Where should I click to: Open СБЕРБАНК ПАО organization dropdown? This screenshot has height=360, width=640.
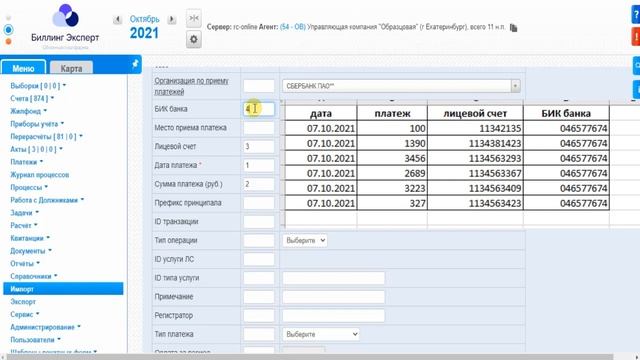(401, 86)
